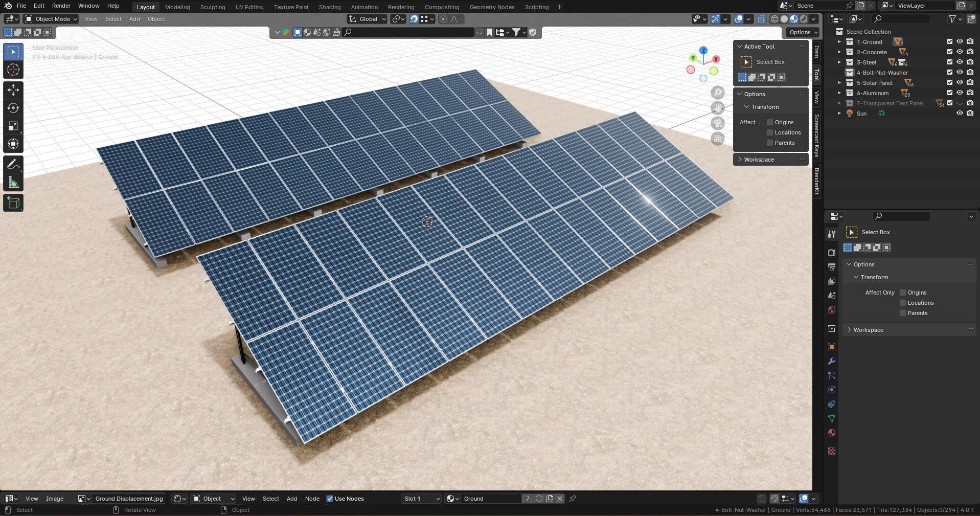Switch to Geometry Nodes workspace tab
Viewport: 980px width, 516px height.
[492, 7]
